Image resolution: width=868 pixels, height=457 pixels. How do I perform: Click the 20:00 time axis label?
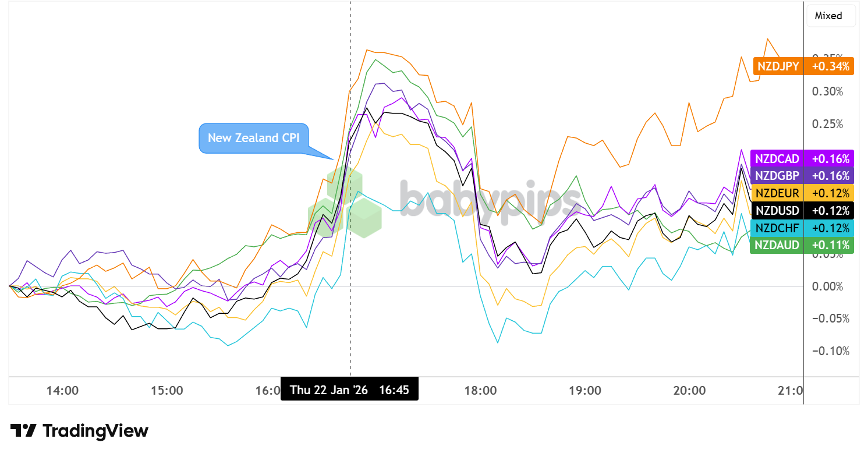tap(689, 389)
